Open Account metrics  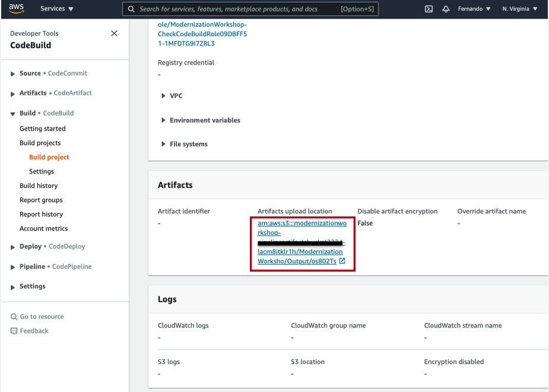(x=43, y=228)
